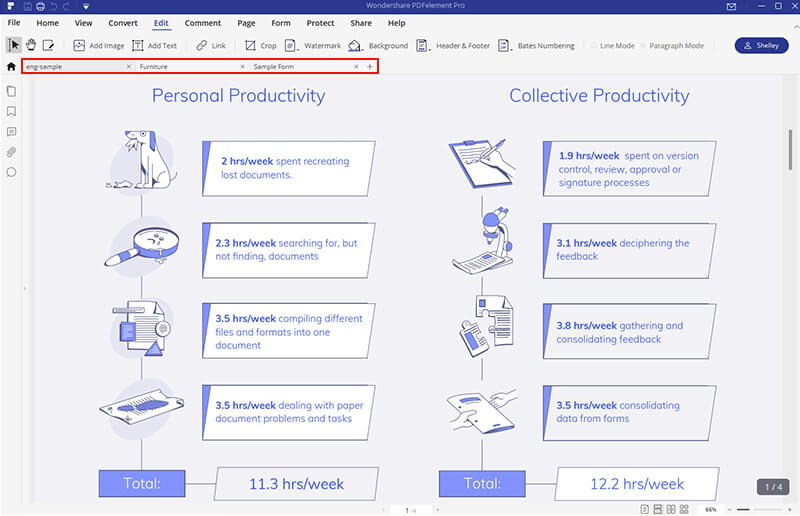800x516 pixels.
Task: Show the page thumbnails panel
Action: click(11, 90)
